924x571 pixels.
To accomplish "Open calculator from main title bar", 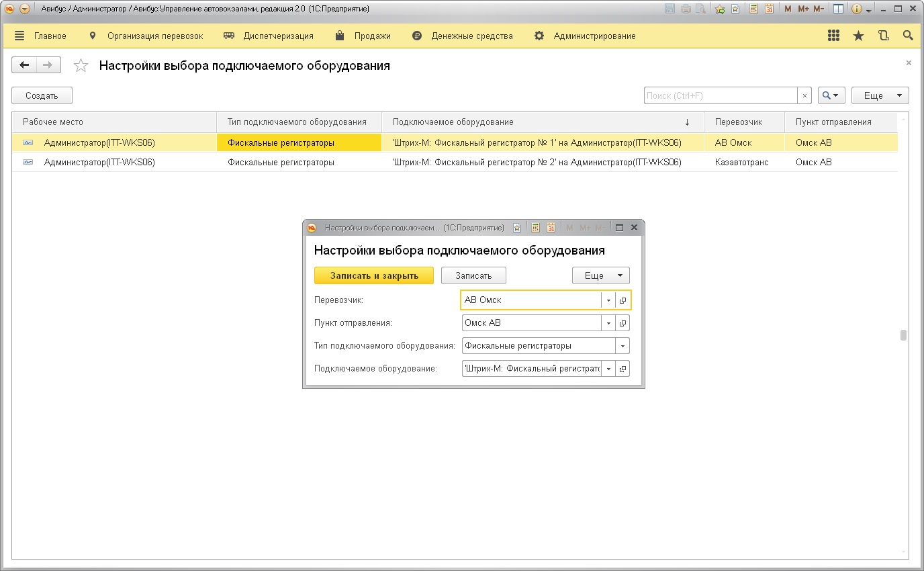I will (x=754, y=9).
